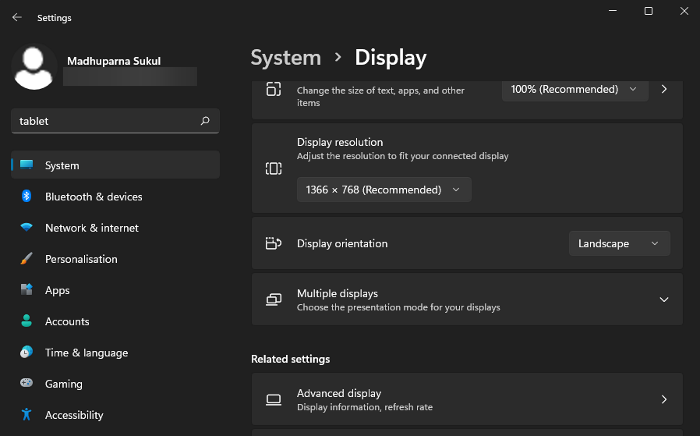Click the Advanced display title text
The width and height of the screenshot is (700, 436).
click(x=339, y=393)
